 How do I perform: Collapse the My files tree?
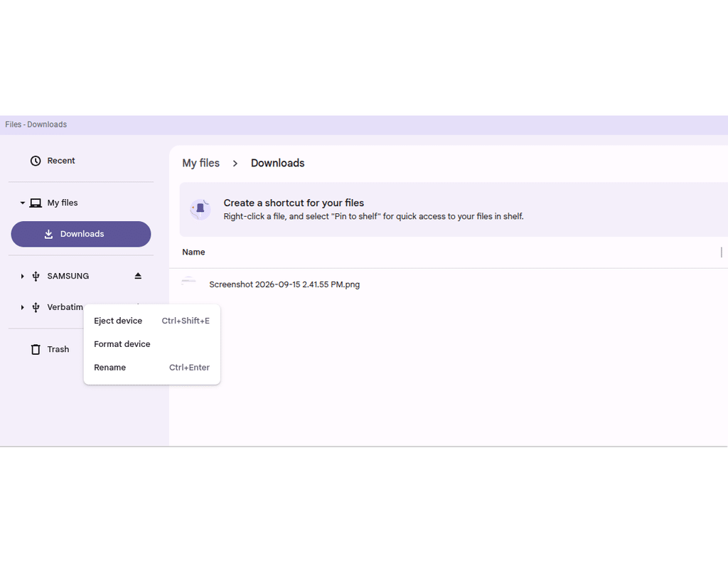(22, 203)
